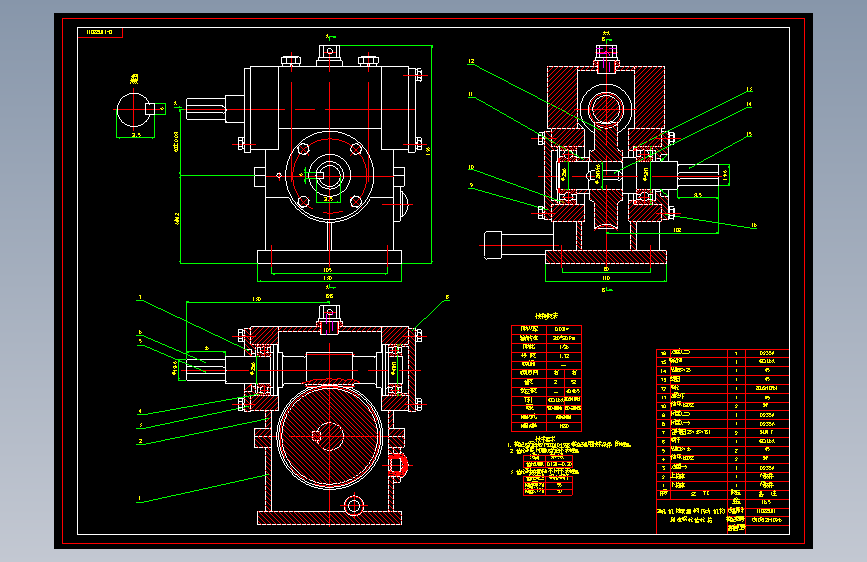Select the 105 dimension under front view
Viewport: 867px width, 562px height.
pyautogui.click(x=327, y=270)
